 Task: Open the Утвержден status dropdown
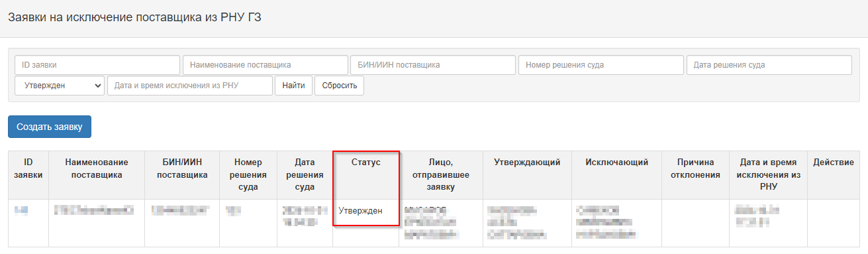60,86
